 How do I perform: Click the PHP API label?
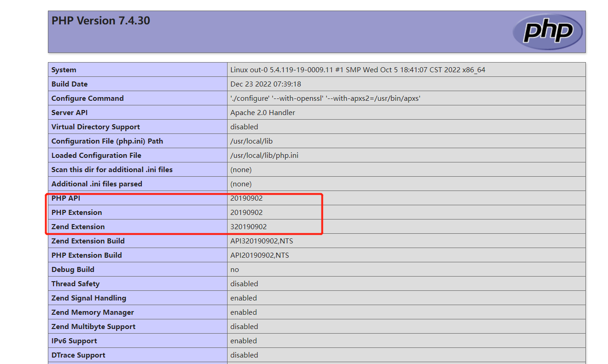(66, 198)
